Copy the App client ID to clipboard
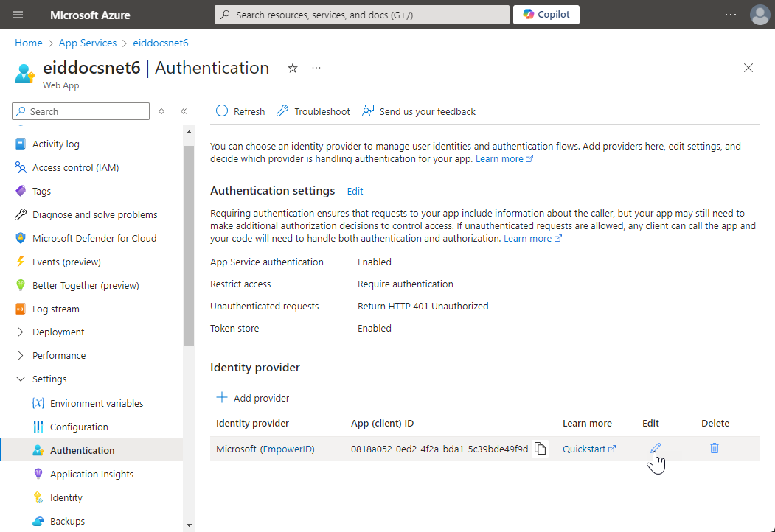The image size is (775, 532). pos(541,449)
